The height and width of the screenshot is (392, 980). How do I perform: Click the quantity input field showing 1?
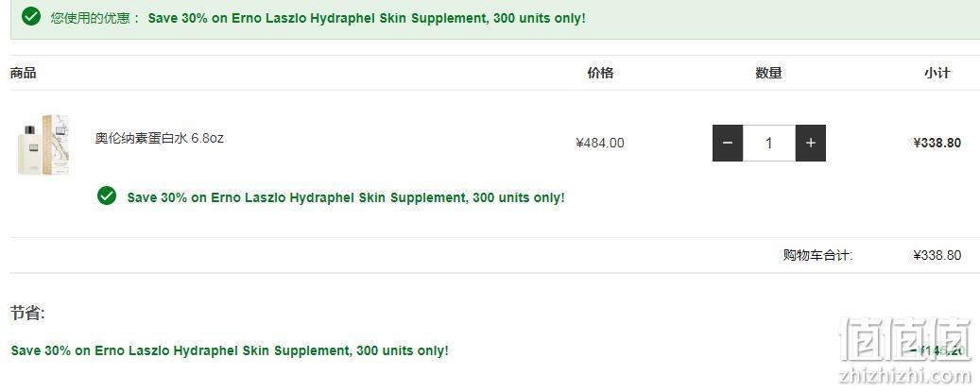(x=768, y=143)
